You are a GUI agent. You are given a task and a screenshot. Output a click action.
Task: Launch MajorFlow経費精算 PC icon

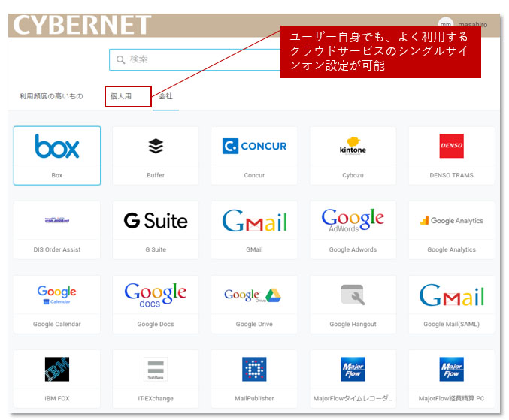(451, 369)
